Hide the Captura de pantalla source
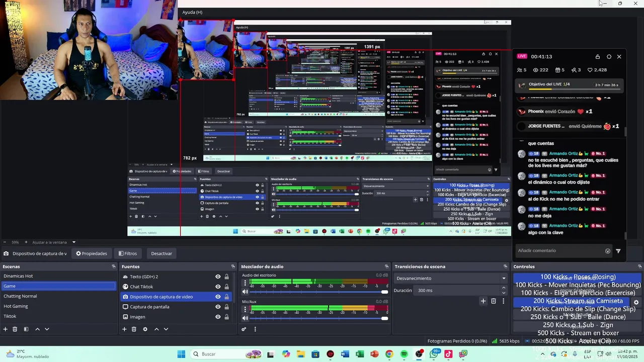This screenshot has width=644, height=362. pos(218,307)
